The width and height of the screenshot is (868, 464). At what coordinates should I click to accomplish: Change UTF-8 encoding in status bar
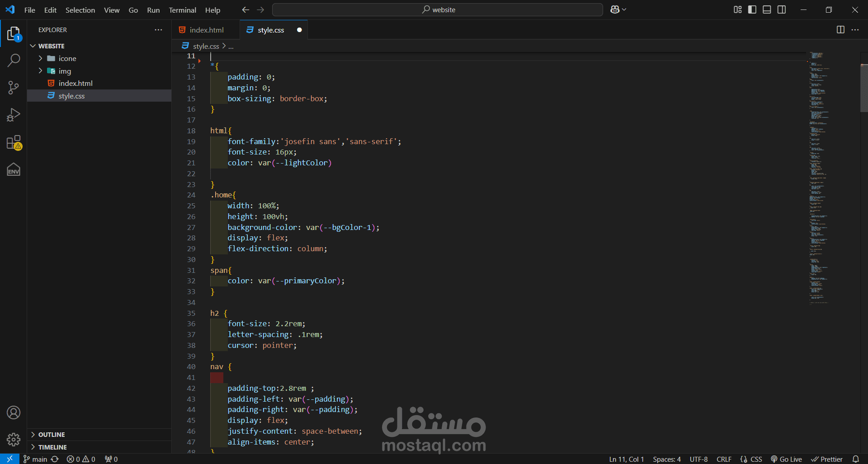(699, 459)
